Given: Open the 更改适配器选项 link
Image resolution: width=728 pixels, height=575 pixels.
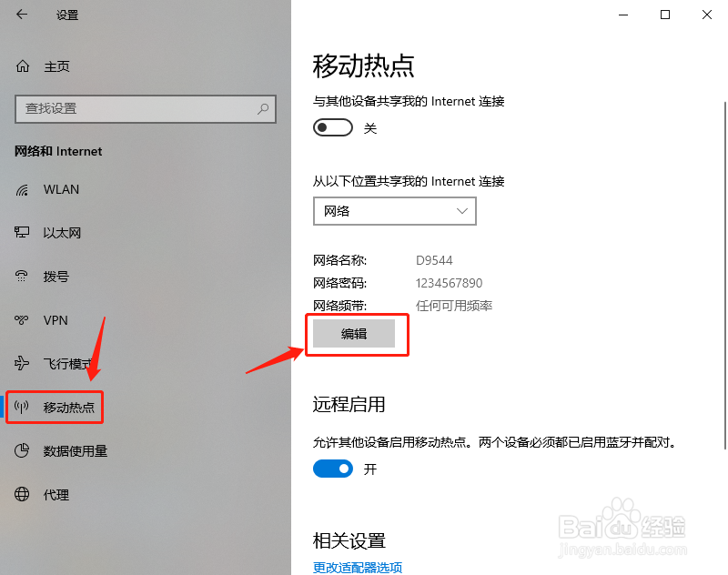Looking at the screenshot, I should point(358,567).
